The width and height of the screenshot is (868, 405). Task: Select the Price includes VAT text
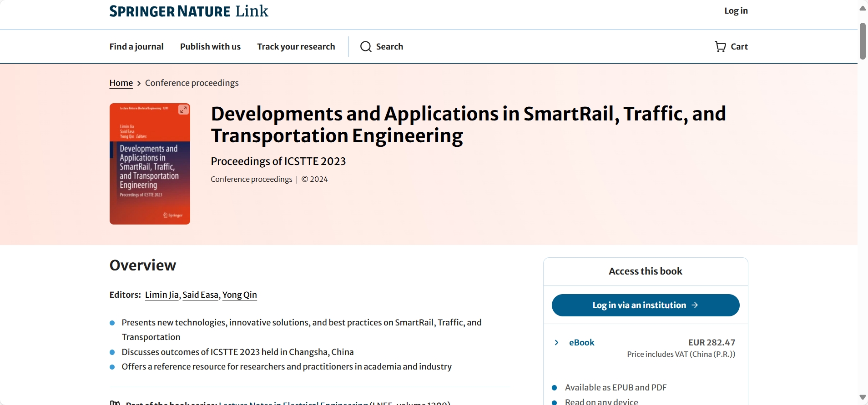click(x=681, y=354)
